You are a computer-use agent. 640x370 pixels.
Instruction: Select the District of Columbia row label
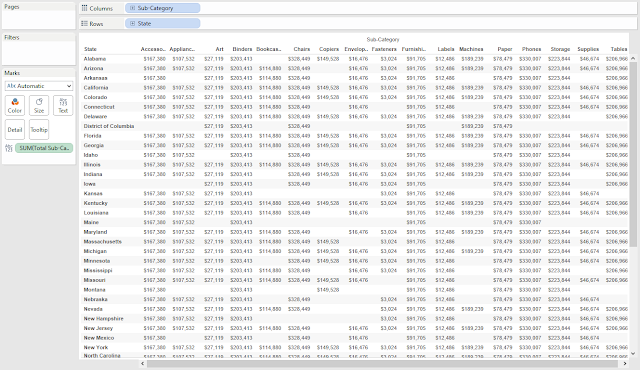(109, 126)
